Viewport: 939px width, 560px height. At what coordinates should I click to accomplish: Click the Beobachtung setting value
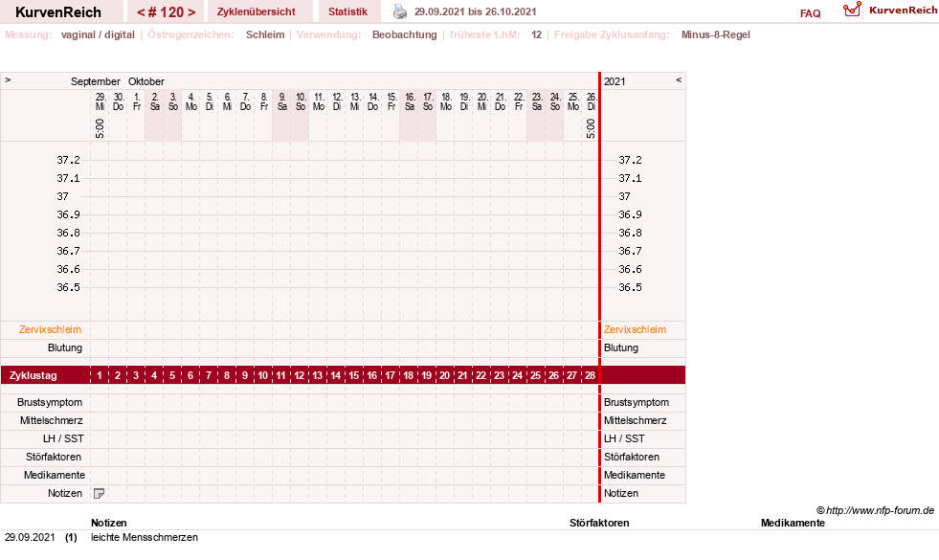pos(405,34)
